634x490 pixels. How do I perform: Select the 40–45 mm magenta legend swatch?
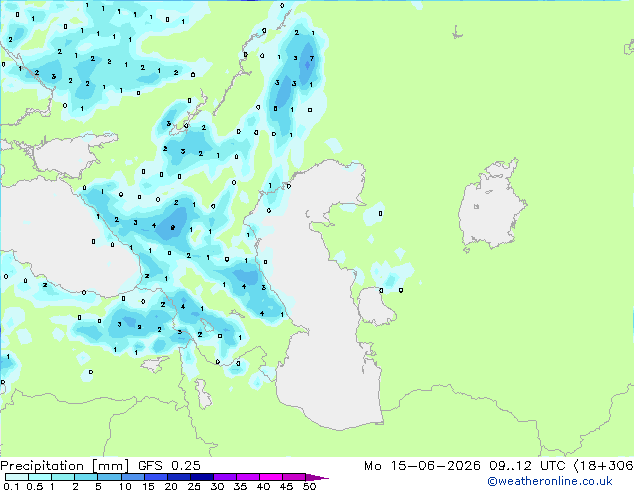pos(271,477)
